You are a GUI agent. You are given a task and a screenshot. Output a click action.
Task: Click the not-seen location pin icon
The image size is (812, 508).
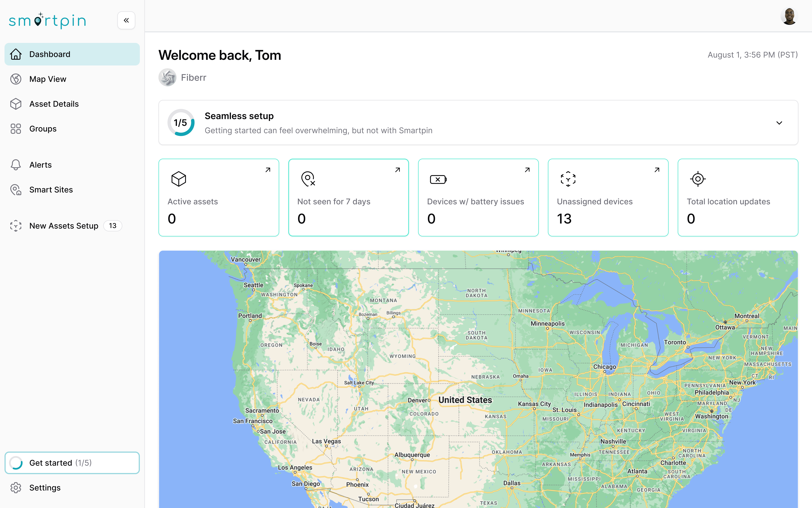[x=308, y=179]
